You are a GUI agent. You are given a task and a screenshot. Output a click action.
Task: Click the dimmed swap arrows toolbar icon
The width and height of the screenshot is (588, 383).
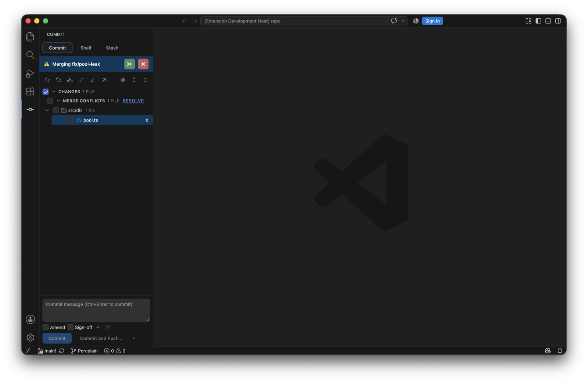coord(81,80)
